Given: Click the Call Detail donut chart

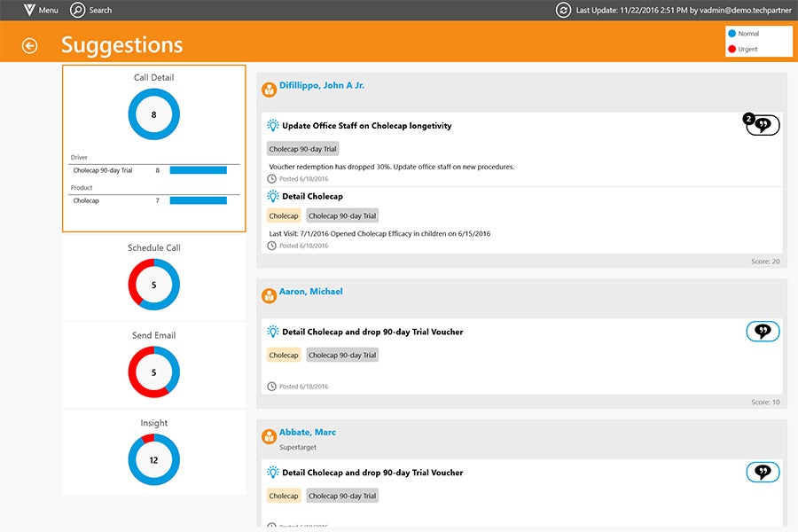Looking at the screenshot, I should (x=153, y=114).
